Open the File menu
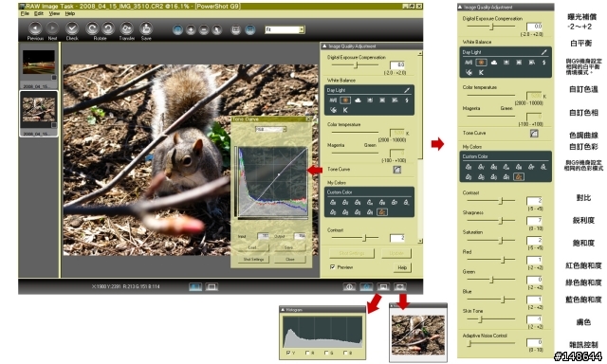Screen dimensions: 607x364 pyautogui.click(x=25, y=13)
